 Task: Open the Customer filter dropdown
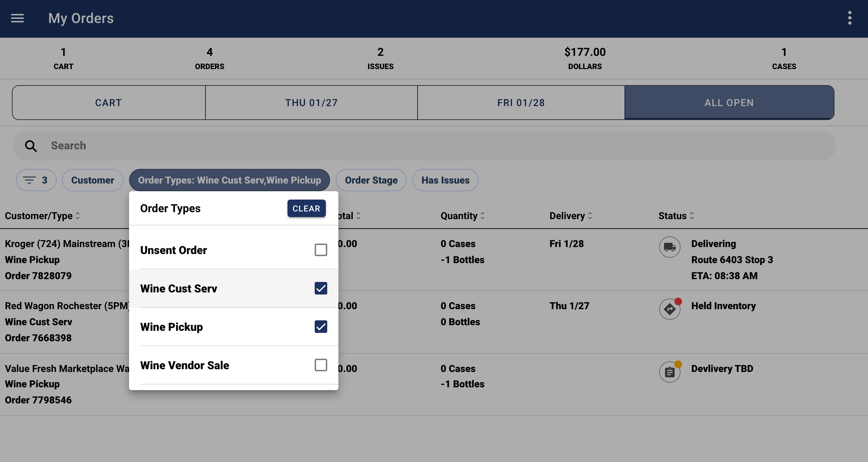point(92,180)
